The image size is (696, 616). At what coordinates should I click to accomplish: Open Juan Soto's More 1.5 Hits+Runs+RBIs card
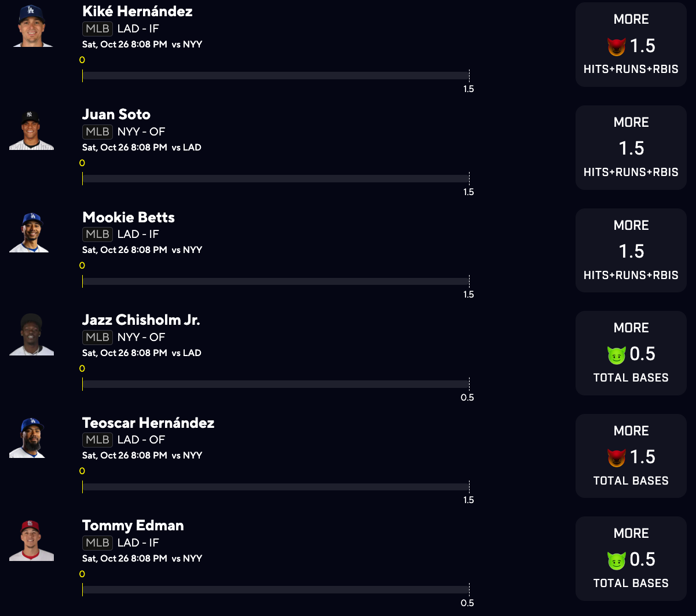tap(631, 147)
